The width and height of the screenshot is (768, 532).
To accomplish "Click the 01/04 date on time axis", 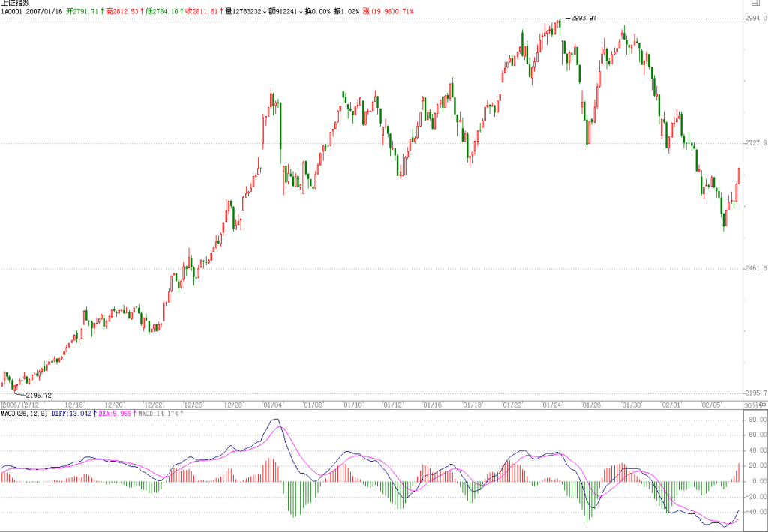I will 272,405.
